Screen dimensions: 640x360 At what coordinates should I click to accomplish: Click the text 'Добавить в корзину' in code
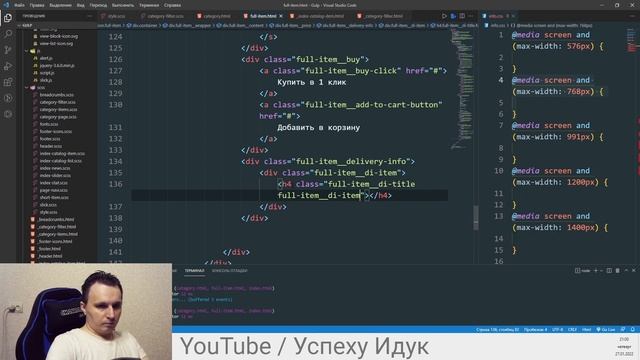318,127
